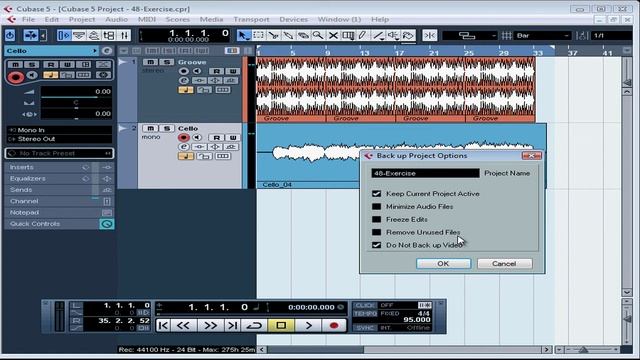Open the snap type dropdown
The height and width of the screenshot is (360, 640).
click(x=470, y=36)
